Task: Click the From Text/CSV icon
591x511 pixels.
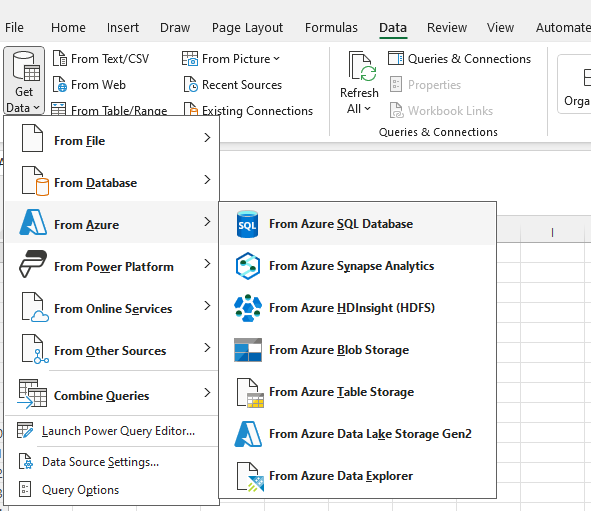Action: pyautogui.click(x=60, y=58)
